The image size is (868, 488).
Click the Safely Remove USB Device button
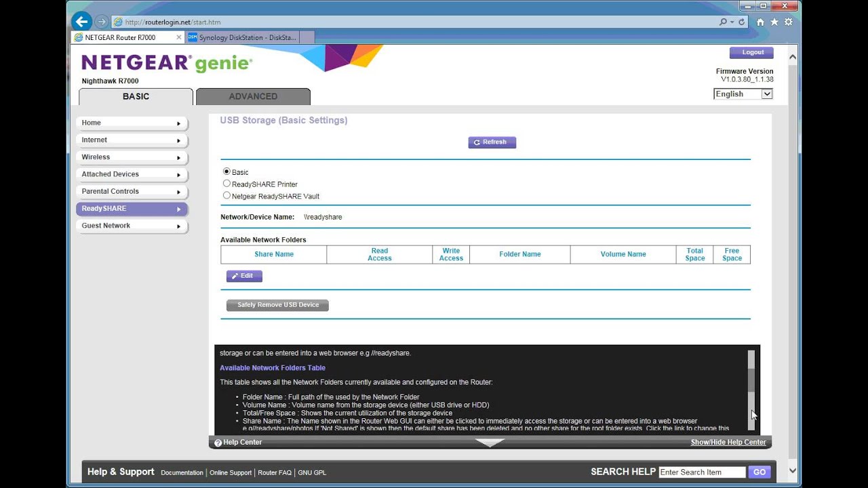(277, 305)
